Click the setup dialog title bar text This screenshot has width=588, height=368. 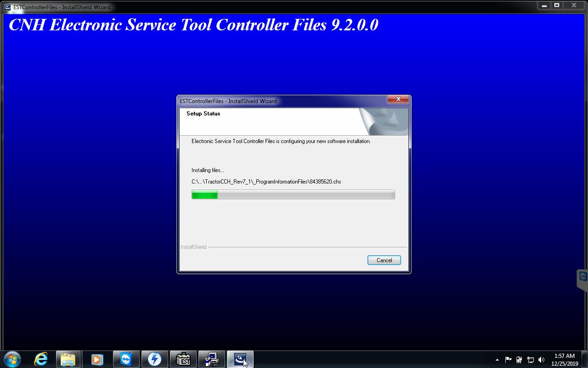point(228,101)
